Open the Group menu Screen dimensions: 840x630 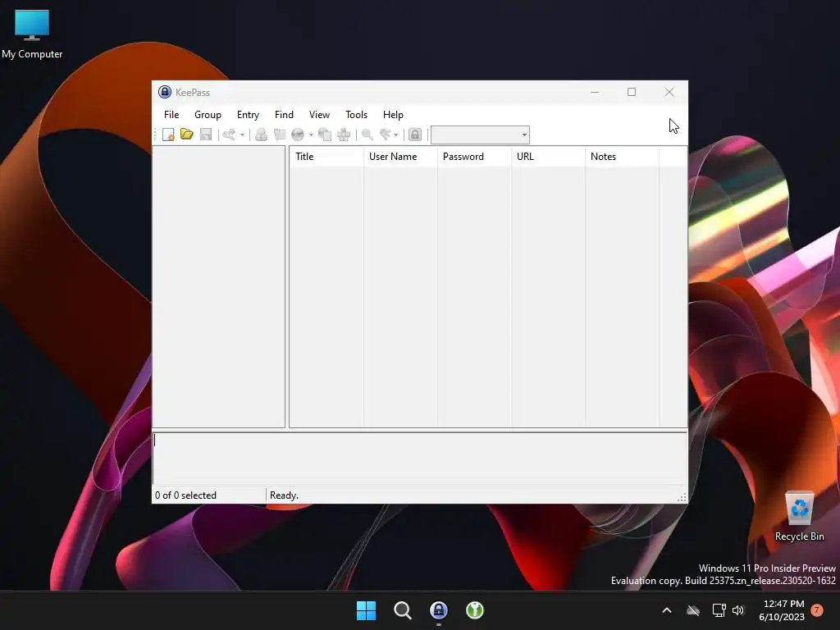tap(208, 115)
